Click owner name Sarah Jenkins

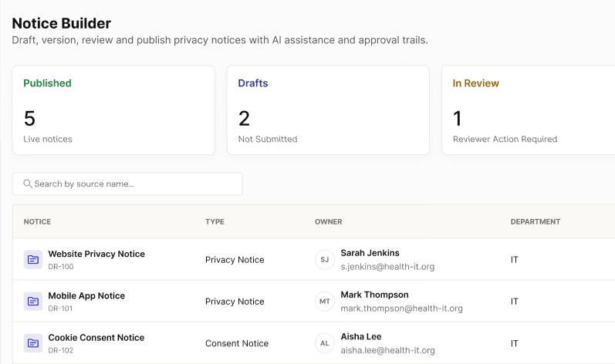pos(370,253)
